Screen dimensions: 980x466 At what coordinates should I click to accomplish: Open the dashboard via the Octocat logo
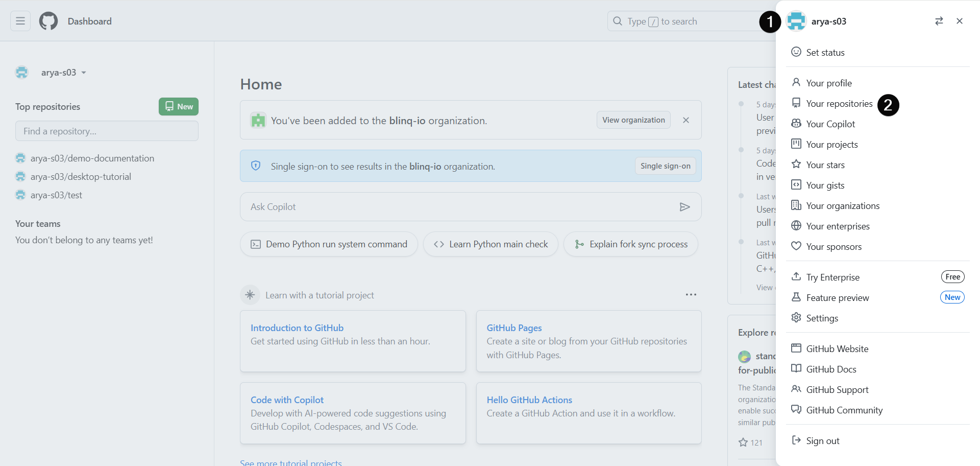point(48,21)
